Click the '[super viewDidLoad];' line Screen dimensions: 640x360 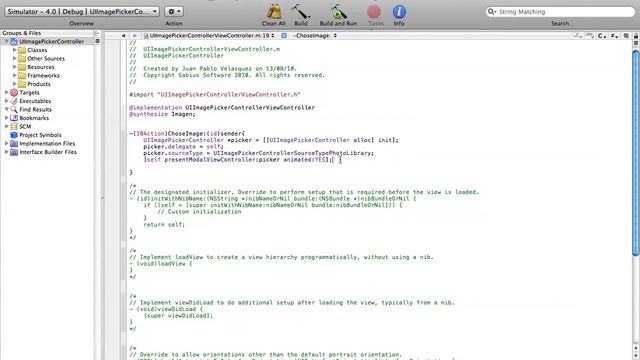(178, 316)
